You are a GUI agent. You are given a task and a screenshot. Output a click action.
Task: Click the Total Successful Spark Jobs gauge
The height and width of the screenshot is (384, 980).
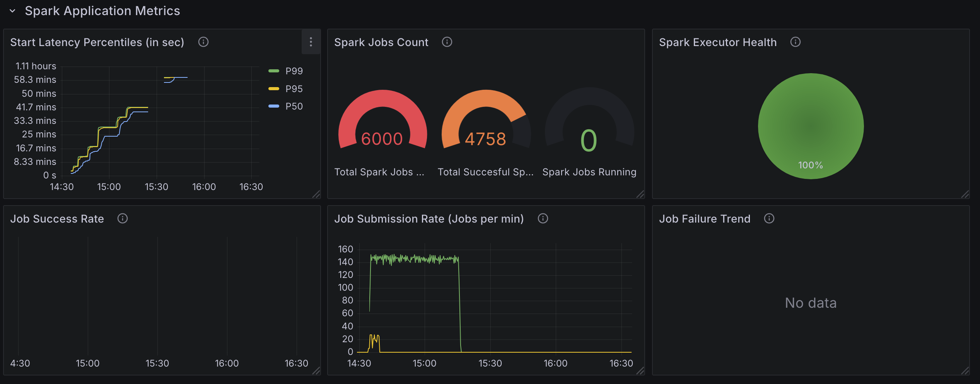tap(485, 137)
